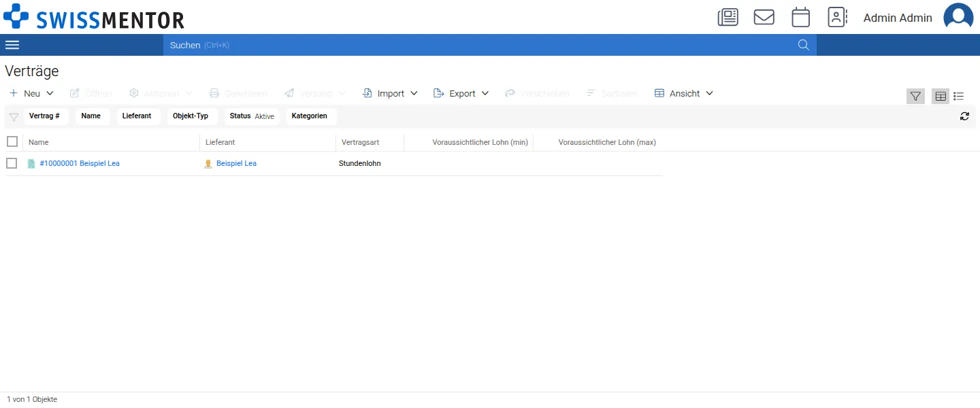The image size is (980, 408).
Task: Click the Swissmentor logo
Action: tap(94, 17)
